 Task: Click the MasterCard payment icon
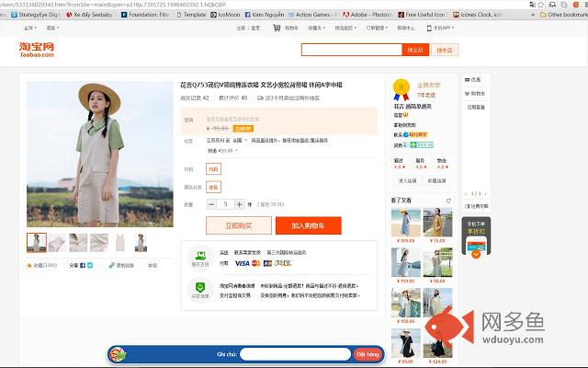(x=256, y=263)
